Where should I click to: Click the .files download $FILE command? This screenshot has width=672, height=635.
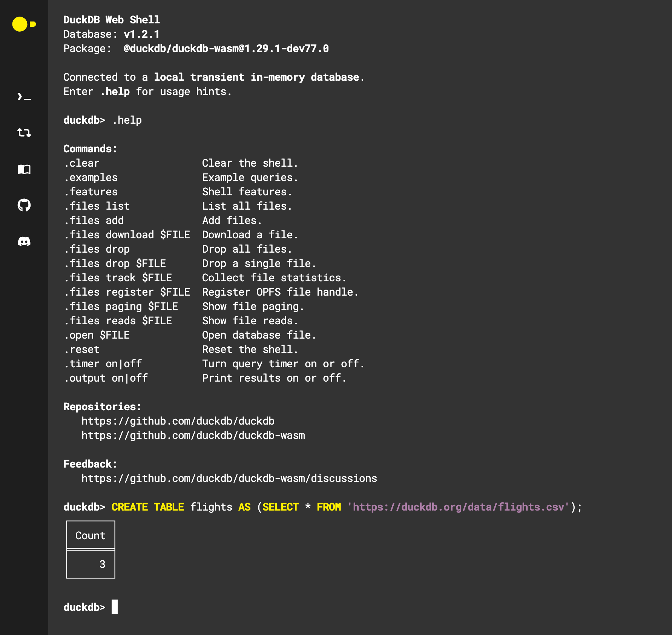(x=127, y=235)
